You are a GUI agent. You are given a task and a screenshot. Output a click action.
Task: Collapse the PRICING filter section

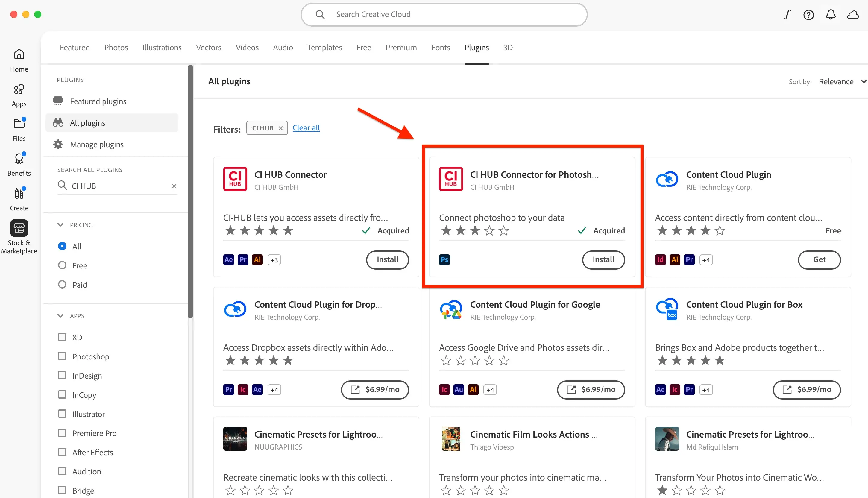60,225
